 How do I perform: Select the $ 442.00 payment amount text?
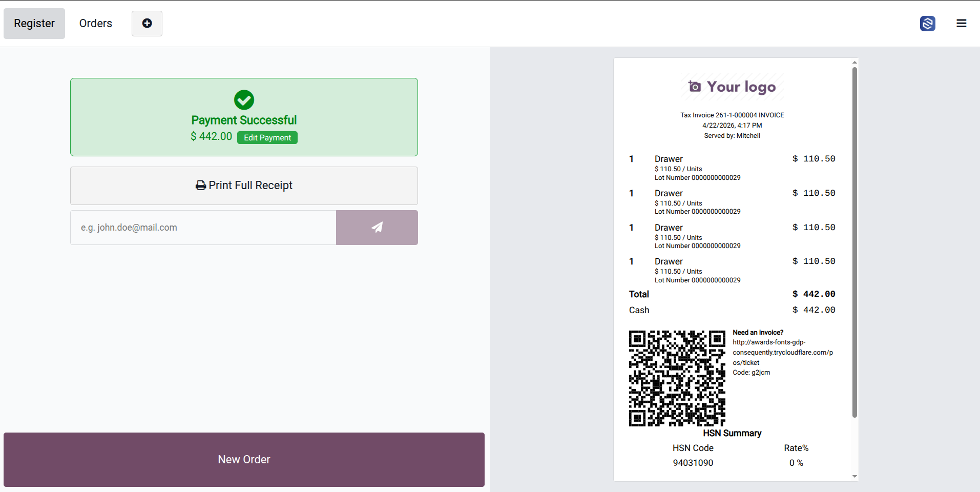point(211,136)
